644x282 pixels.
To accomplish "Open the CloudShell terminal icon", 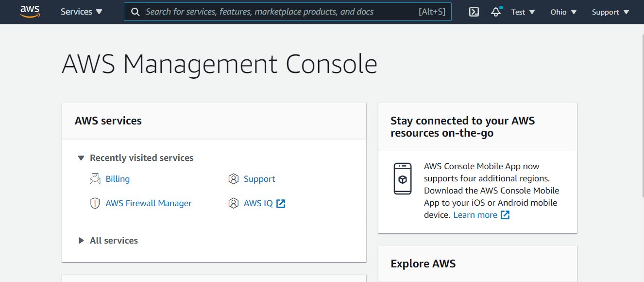I will pos(474,12).
